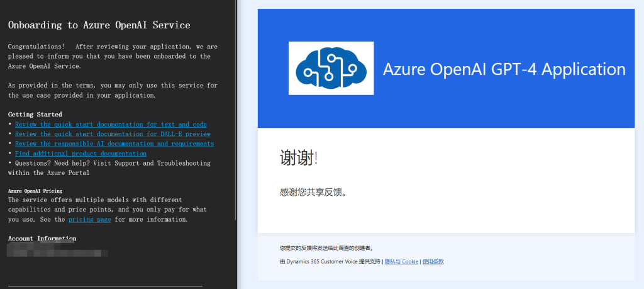Open the quick start documentation for DALL-E preview

pos(113,134)
